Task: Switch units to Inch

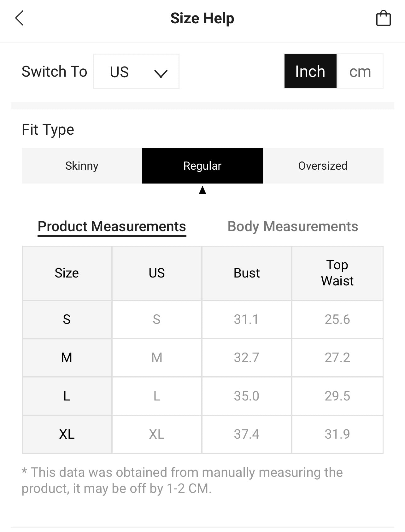Action: tap(310, 71)
